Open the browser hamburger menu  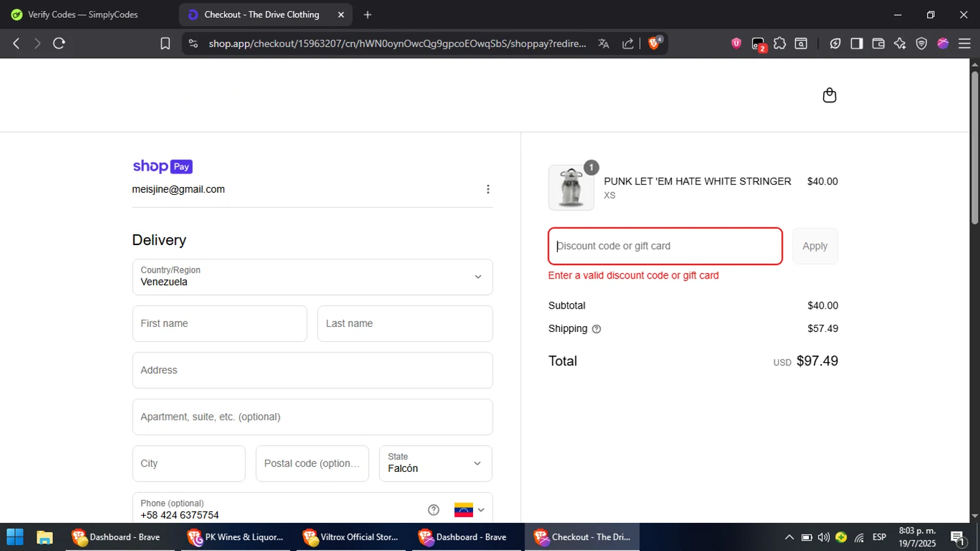pyautogui.click(x=964, y=43)
